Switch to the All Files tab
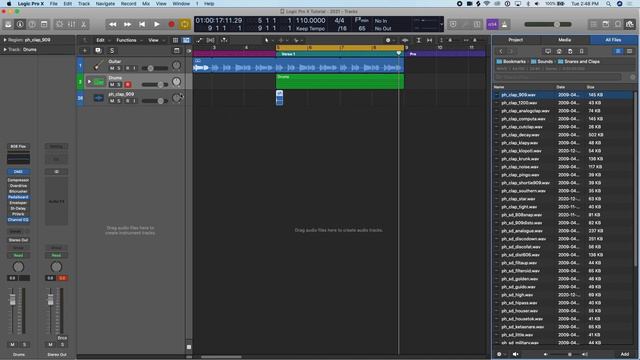This screenshot has height=360, width=640. click(613, 40)
